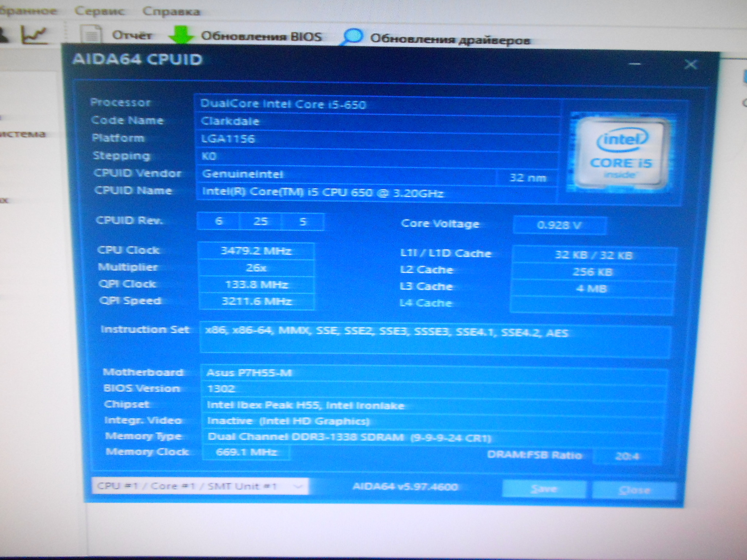Click the Save button
Screen dimensions: 747x560
544,489
